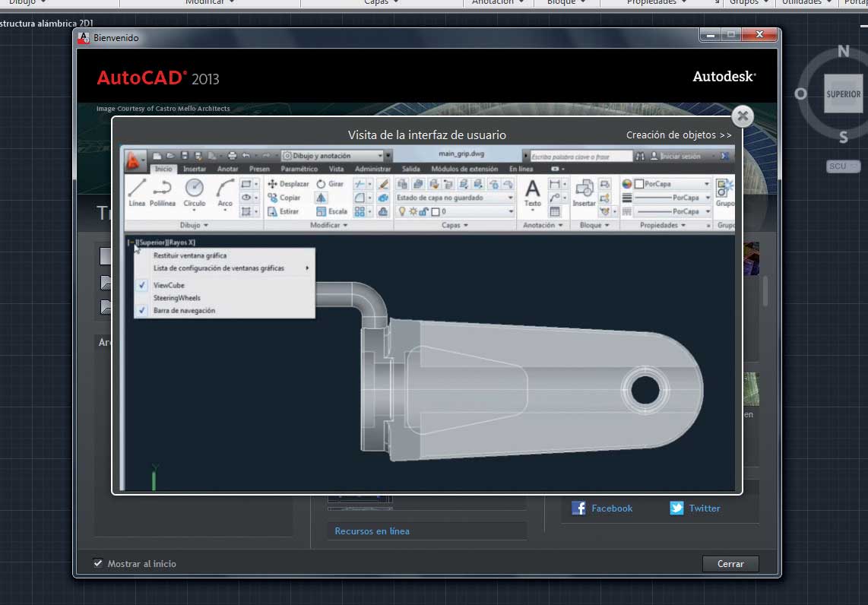Select the Escala scale tool
The height and width of the screenshot is (605, 868).
pos(331,211)
